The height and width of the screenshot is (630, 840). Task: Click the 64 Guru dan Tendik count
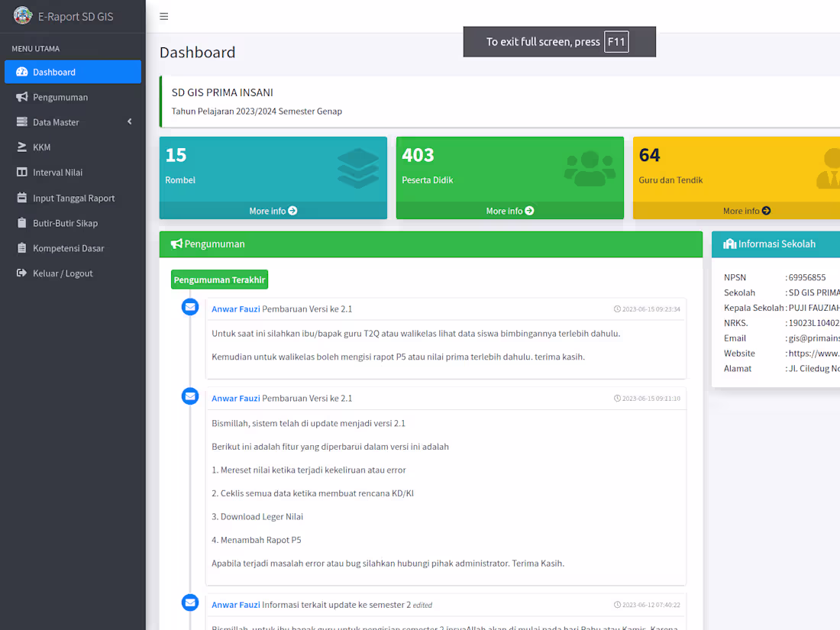(x=649, y=155)
